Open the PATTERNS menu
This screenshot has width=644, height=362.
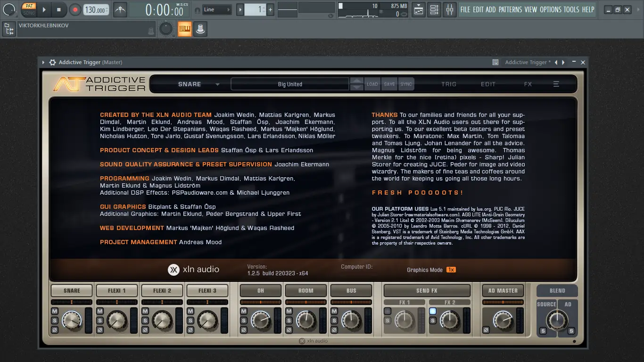pos(510,9)
